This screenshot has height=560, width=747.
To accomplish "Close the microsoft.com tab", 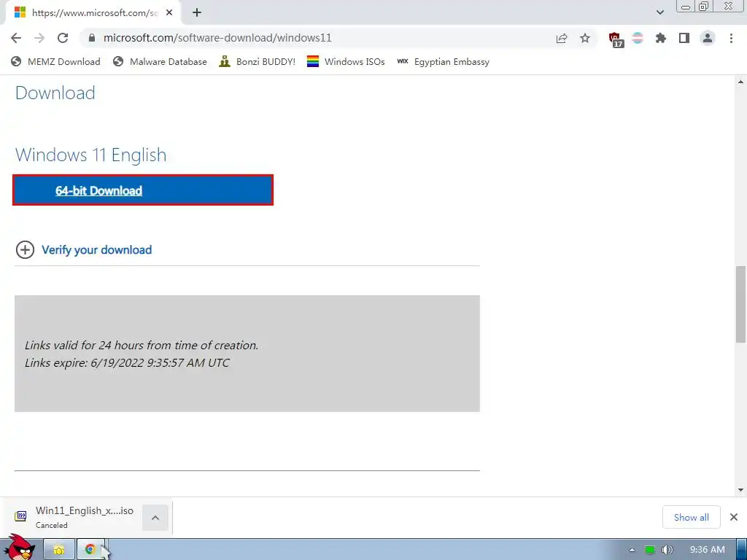I will point(169,13).
